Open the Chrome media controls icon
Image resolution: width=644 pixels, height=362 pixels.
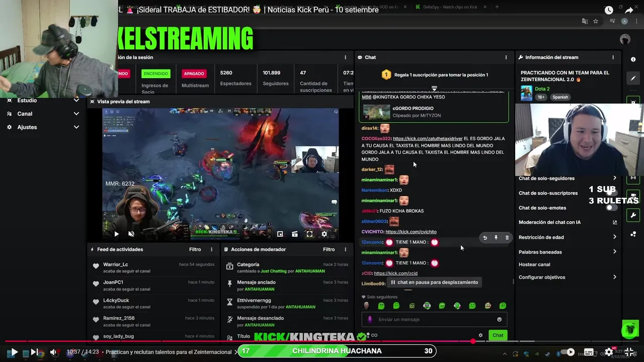(x=612, y=21)
